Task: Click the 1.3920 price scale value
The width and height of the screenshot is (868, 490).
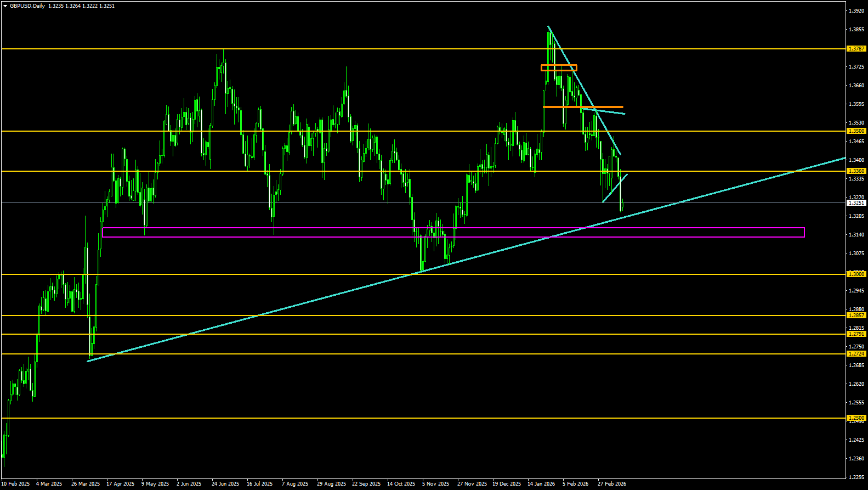Action: tap(856, 11)
